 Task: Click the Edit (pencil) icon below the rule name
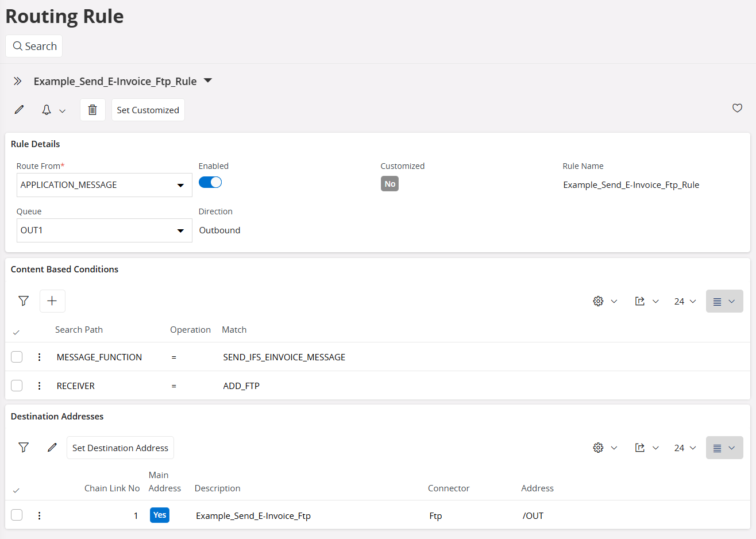[x=19, y=109]
